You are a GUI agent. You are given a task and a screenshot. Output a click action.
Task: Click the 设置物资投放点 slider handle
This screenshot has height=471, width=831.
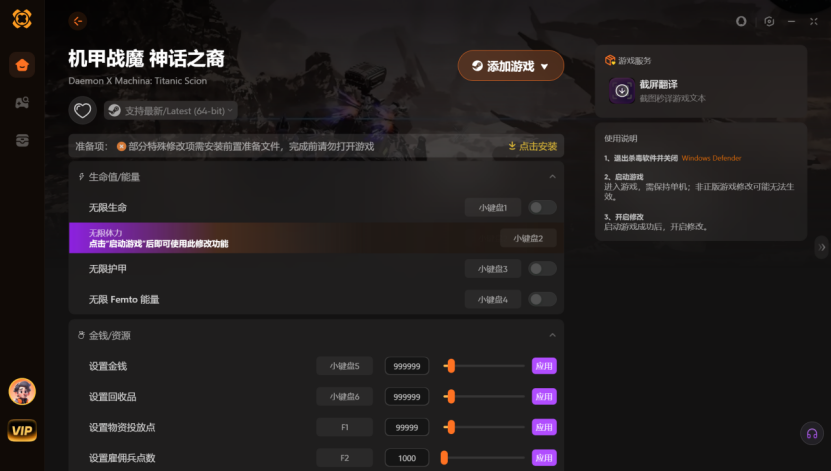coord(451,428)
